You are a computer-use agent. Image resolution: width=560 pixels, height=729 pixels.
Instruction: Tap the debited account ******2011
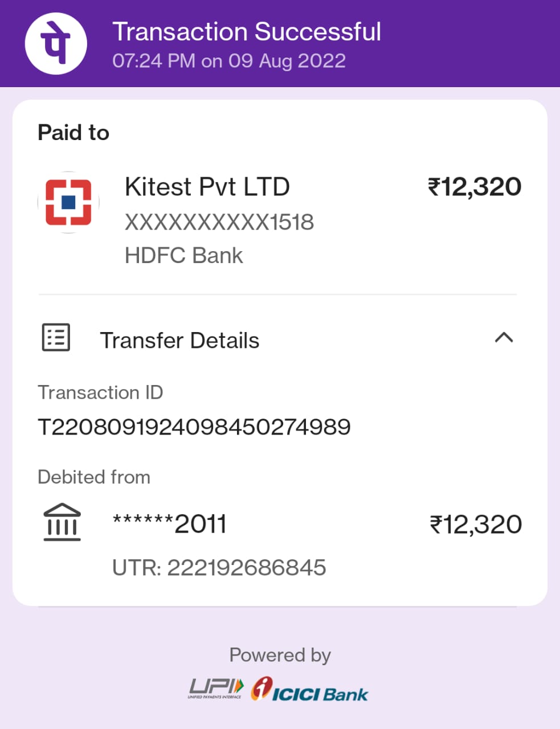[x=170, y=523]
